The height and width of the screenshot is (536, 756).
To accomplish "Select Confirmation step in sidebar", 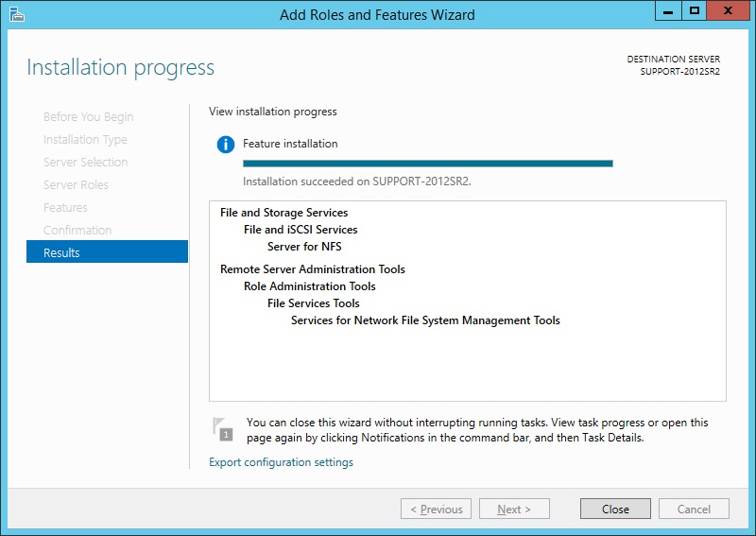I will [77, 231].
